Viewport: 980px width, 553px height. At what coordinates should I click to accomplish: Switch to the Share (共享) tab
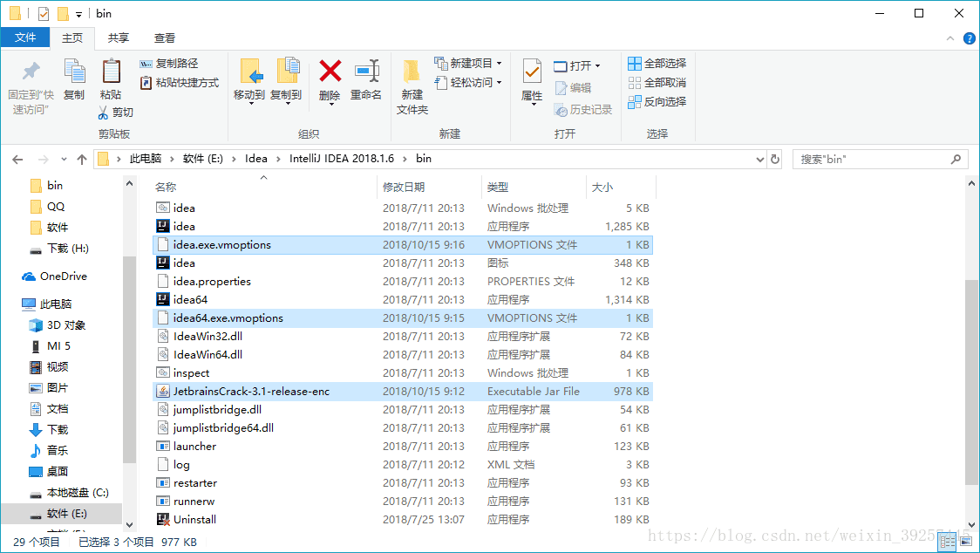pyautogui.click(x=118, y=38)
